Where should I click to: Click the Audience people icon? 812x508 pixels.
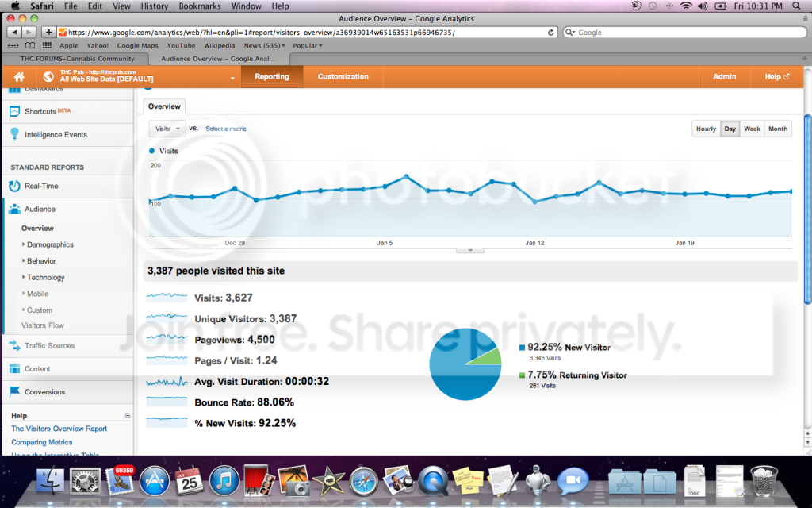coord(14,209)
